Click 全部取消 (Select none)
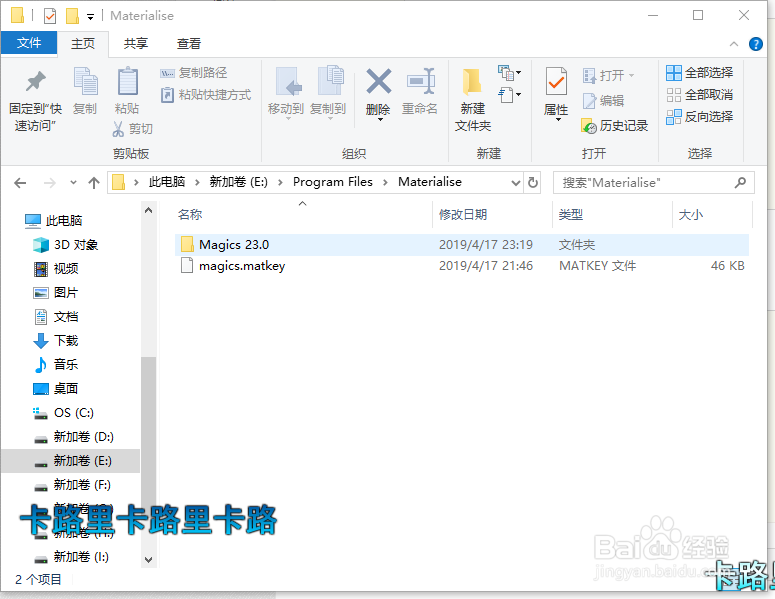The image size is (775, 599). [x=699, y=94]
